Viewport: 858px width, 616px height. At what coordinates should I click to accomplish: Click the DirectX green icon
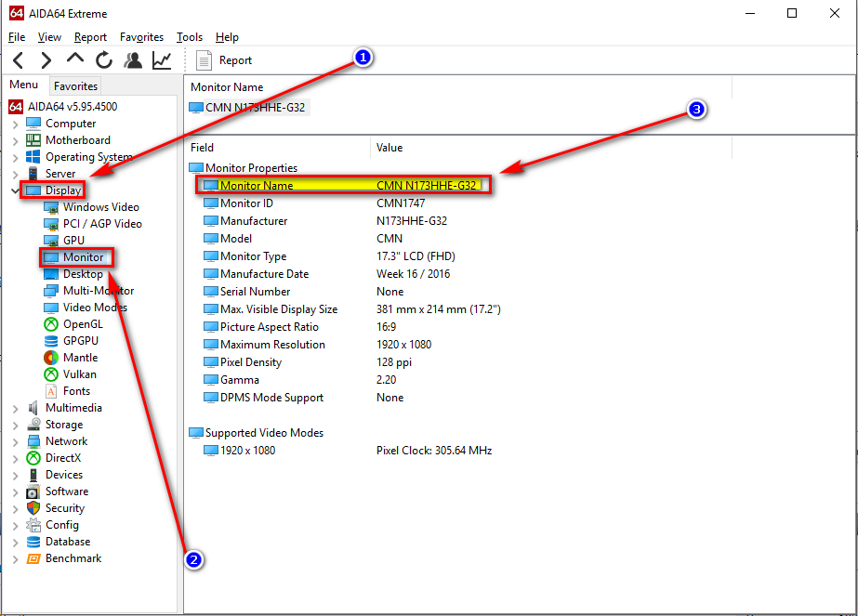[x=33, y=458]
